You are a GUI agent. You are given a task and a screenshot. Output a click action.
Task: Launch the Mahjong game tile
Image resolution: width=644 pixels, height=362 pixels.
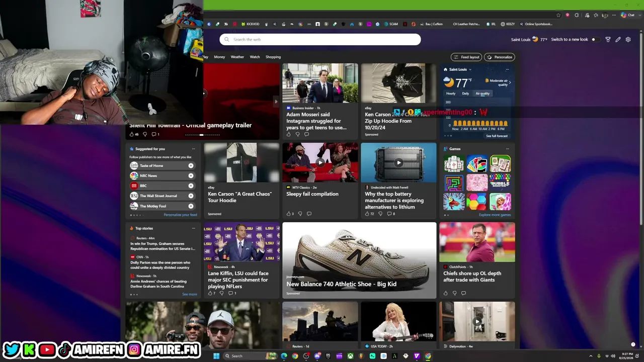tap(454, 164)
